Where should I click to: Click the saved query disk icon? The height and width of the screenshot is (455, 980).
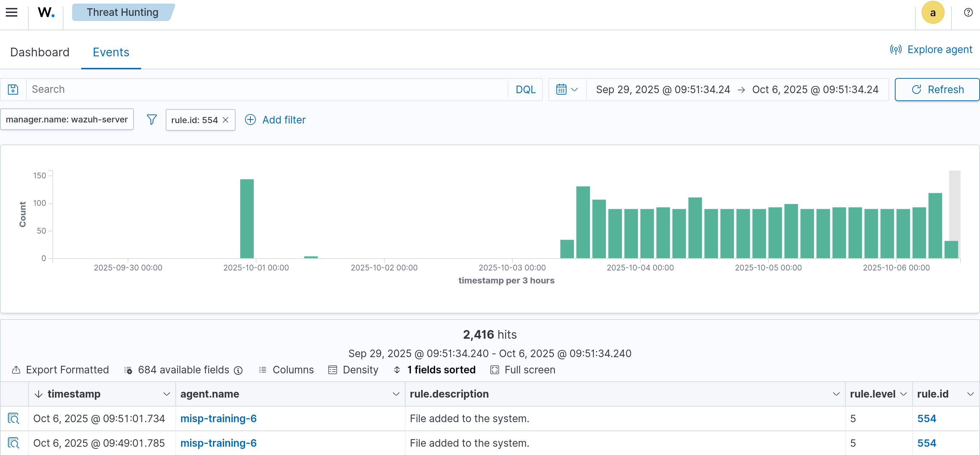coord(13,90)
